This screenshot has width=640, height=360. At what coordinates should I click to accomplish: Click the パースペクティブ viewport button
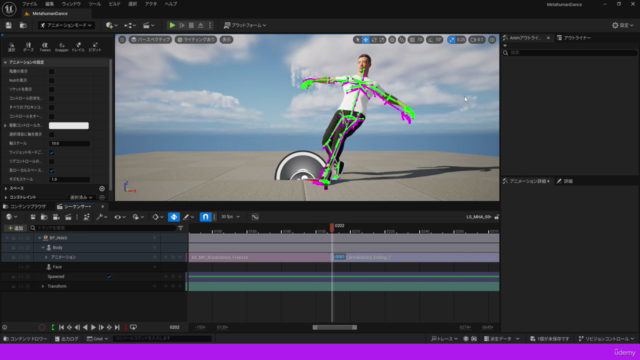(151, 40)
